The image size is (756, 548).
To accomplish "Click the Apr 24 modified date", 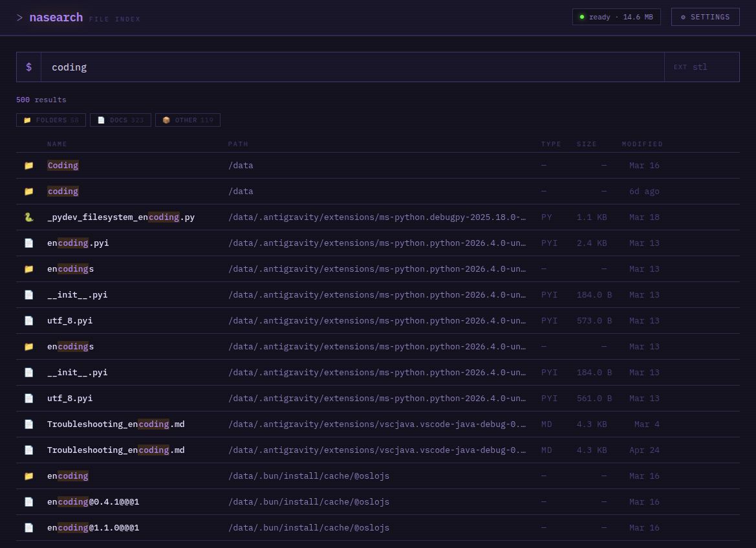I will click(x=644, y=450).
